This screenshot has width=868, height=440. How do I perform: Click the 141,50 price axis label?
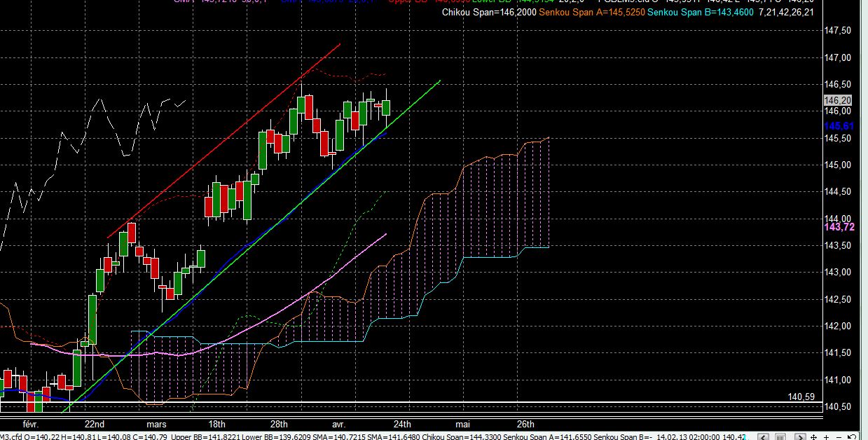(838, 354)
